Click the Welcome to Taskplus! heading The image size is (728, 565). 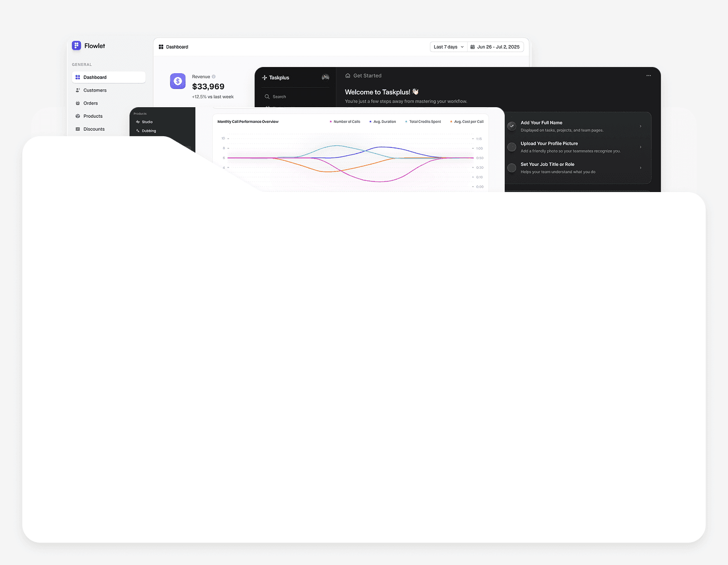point(382,92)
